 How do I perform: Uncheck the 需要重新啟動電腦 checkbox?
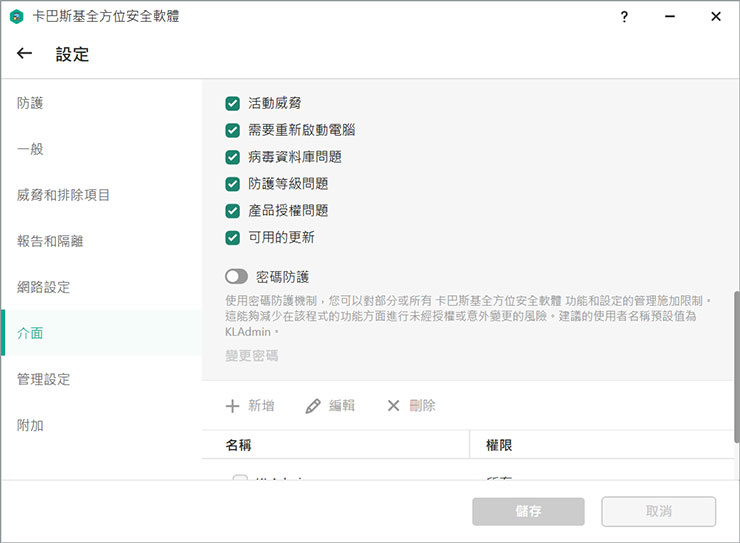coord(233,130)
